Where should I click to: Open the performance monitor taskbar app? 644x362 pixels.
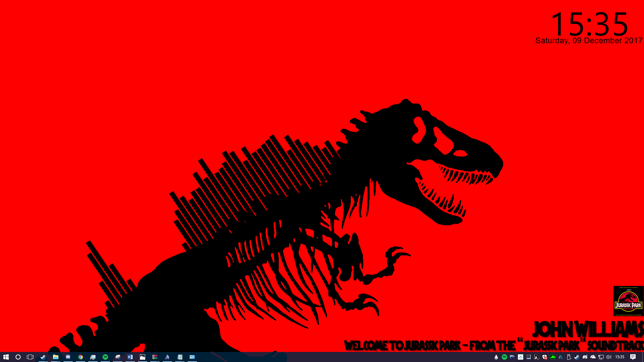tap(93, 357)
